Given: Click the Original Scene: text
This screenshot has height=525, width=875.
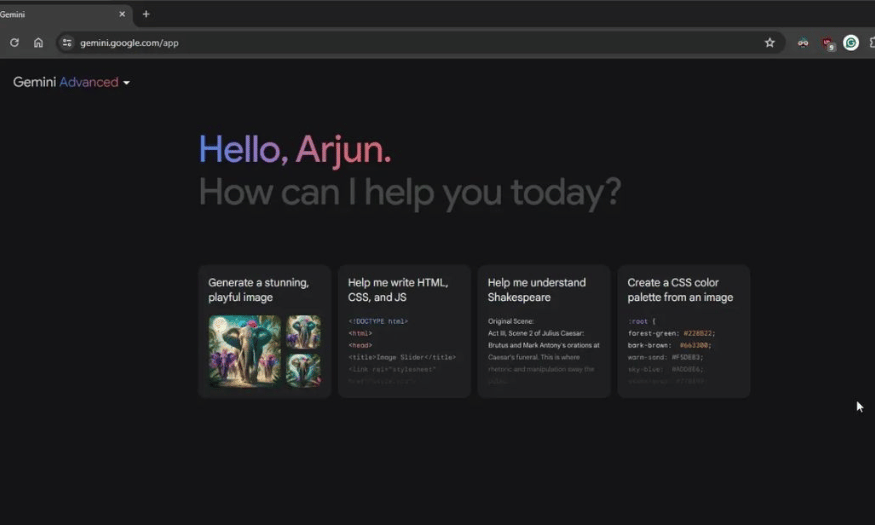Looking at the screenshot, I should (511, 321).
